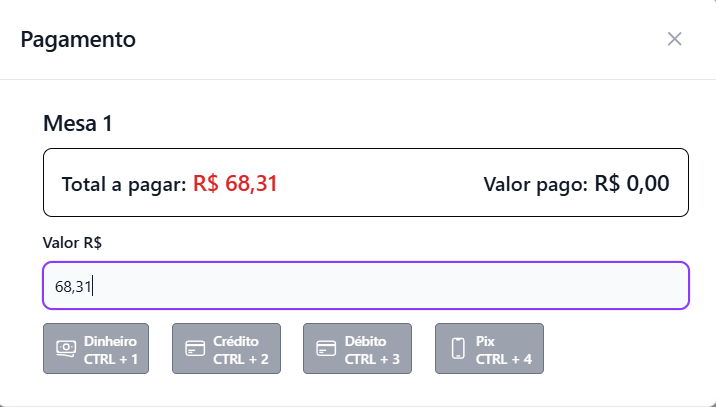Image resolution: width=716 pixels, height=407 pixels.
Task: Click the red R$ 68,31 total amount
Action: pos(235,184)
